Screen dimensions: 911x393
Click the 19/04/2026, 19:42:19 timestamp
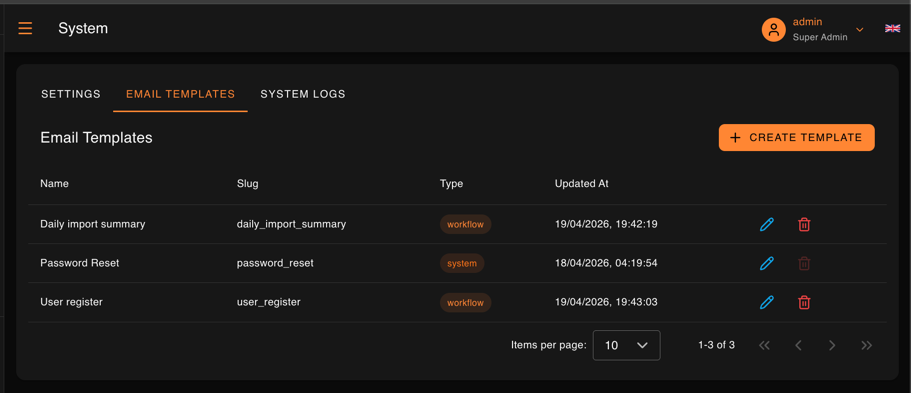point(606,224)
